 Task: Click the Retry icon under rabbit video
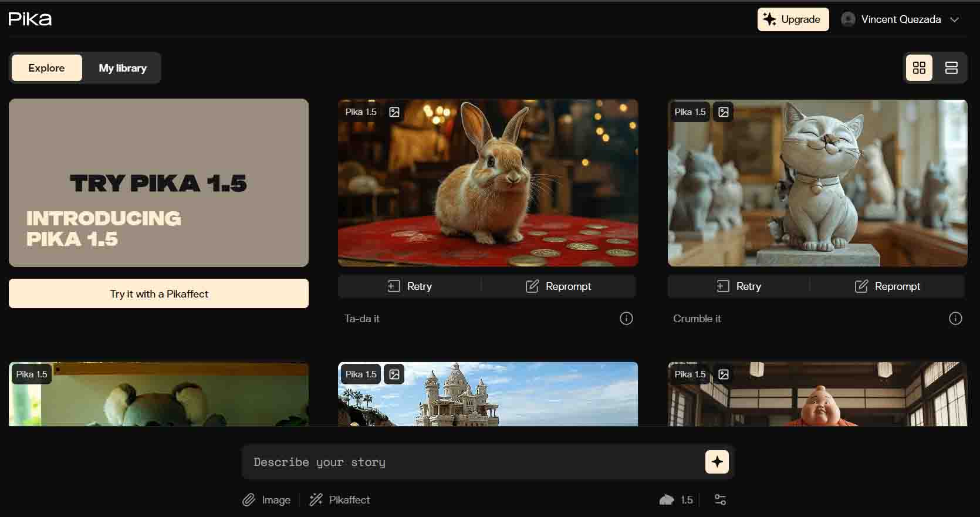click(x=394, y=286)
